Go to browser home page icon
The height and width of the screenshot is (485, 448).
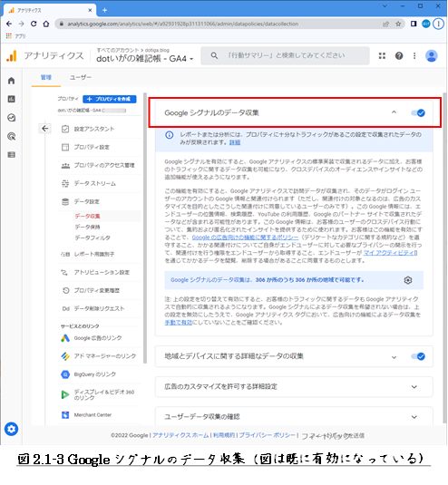click(46, 24)
